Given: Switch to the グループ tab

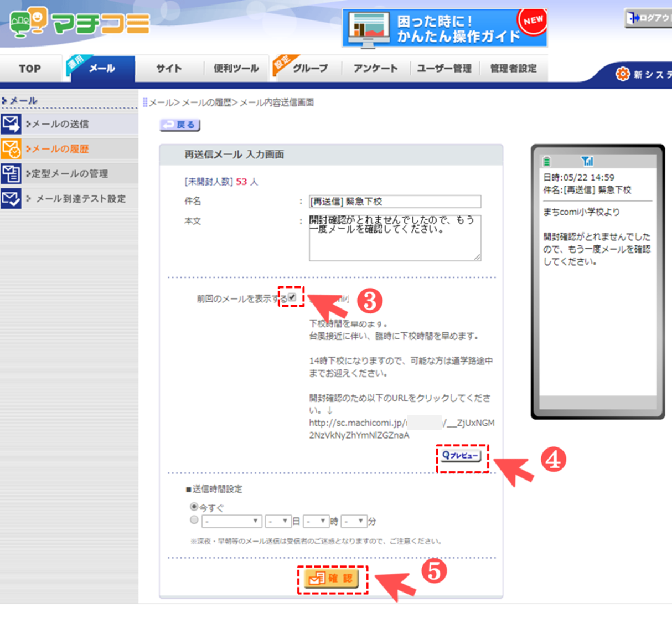Looking at the screenshot, I should 309,69.
